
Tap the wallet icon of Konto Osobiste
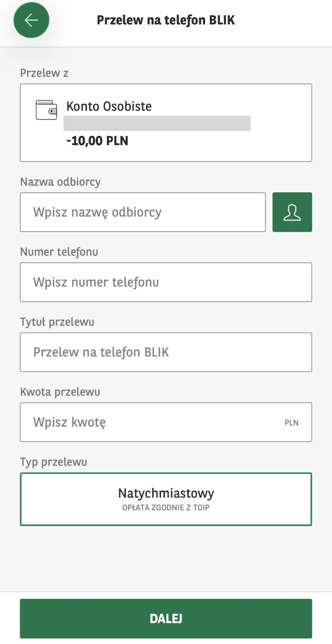click(46, 110)
